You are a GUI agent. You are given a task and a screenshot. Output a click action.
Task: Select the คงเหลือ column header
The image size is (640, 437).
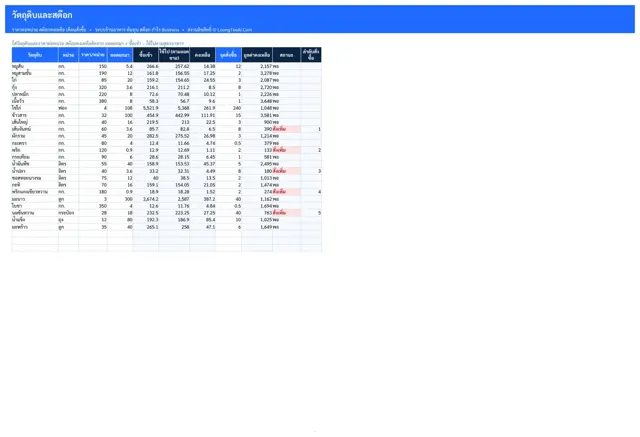(202, 55)
